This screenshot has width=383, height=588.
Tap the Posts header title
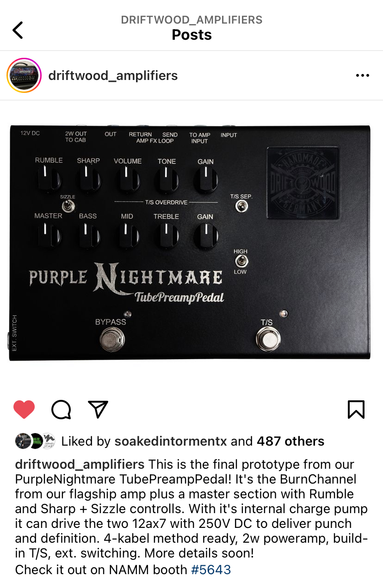click(191, 35)
